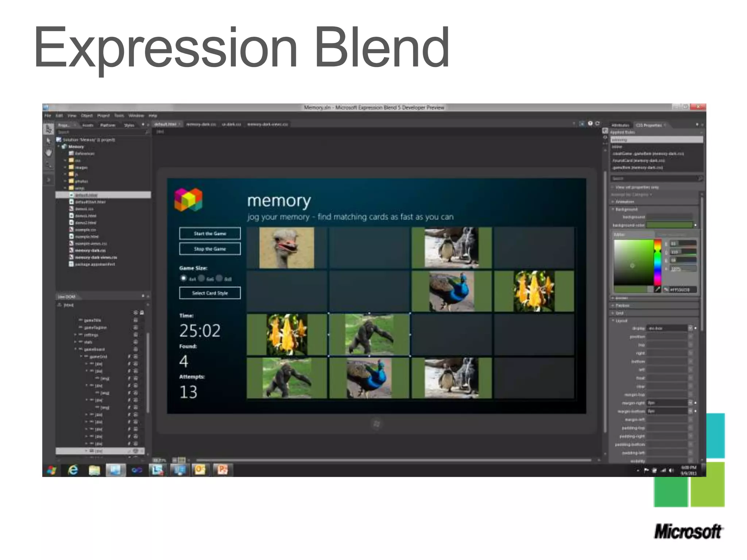
Task: Select the Direct Selection arrow tool
Action: click(x=49, y=141)
